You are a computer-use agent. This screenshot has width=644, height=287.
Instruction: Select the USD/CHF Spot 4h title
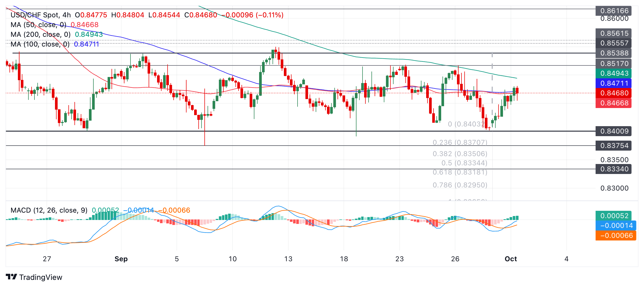click(41, 15)
